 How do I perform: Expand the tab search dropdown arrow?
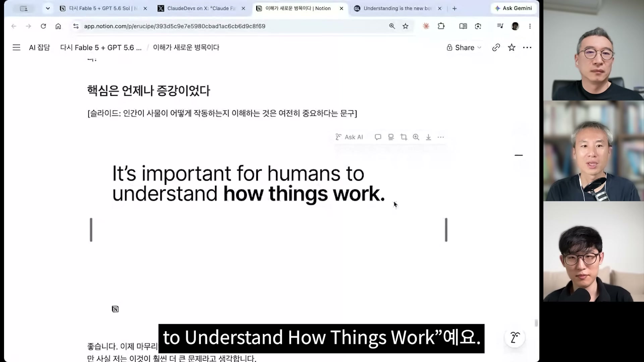(48, 8)
